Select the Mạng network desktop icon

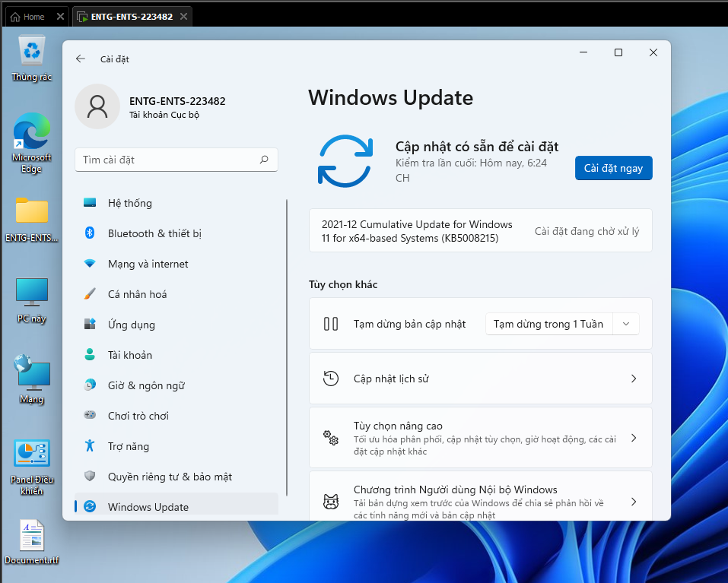tap(32, 379)
